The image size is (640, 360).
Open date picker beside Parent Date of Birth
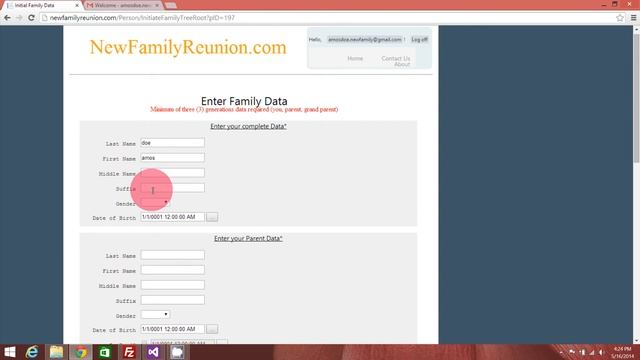(x=212, y=329)
